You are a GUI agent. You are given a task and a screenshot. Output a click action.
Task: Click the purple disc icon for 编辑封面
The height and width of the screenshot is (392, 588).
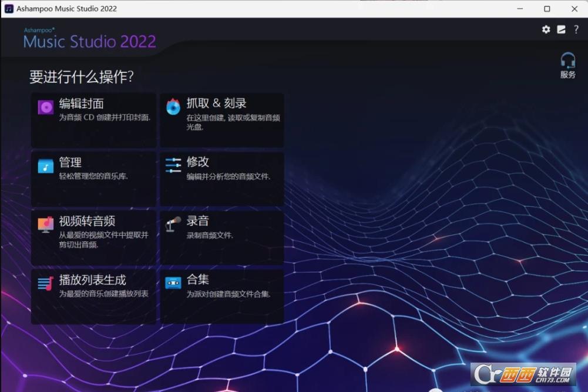point(46,108)
